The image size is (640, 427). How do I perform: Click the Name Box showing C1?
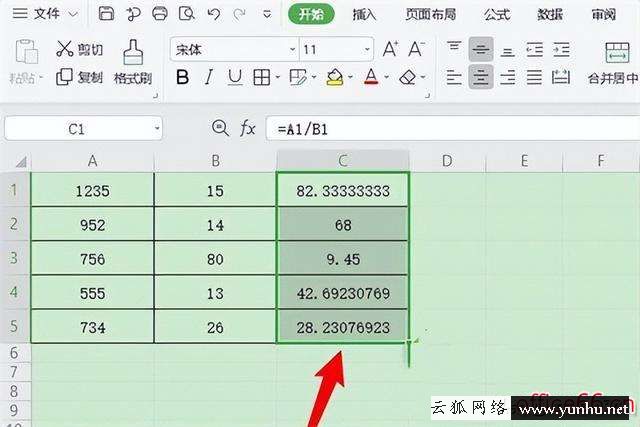[x=83, y=129]
